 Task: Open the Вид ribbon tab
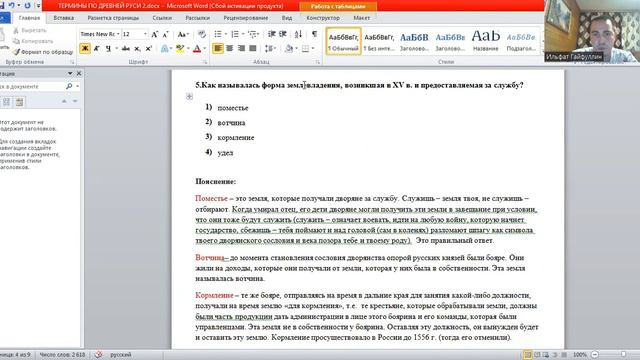[x=287, y=18]
